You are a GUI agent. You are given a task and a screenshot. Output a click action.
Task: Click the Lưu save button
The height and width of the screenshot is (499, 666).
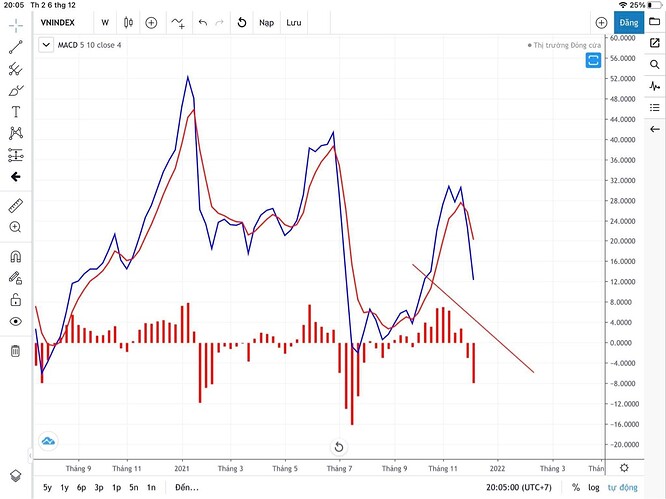point(293,23)
